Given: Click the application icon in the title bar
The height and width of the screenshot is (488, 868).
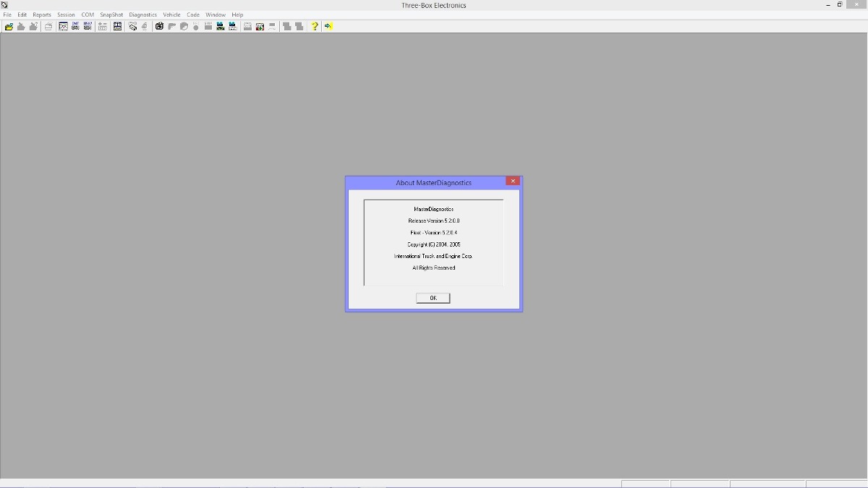Looking at the screenshot, I should point(4,5).
